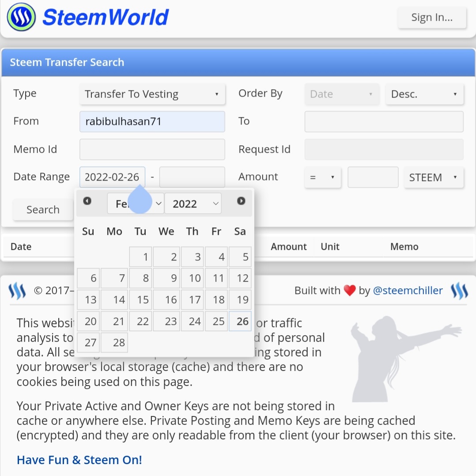
Task: Click the To account input field
Action: click(384, 121)
